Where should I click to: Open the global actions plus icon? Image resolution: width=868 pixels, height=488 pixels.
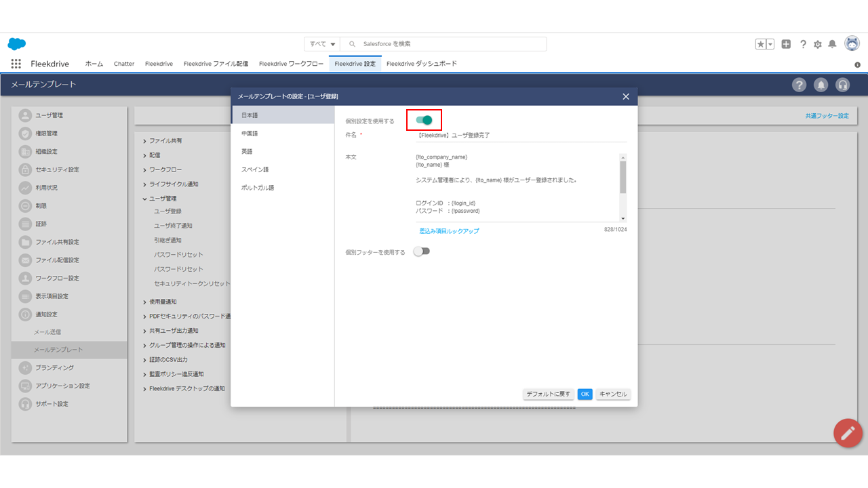click(x=786, y=44)
